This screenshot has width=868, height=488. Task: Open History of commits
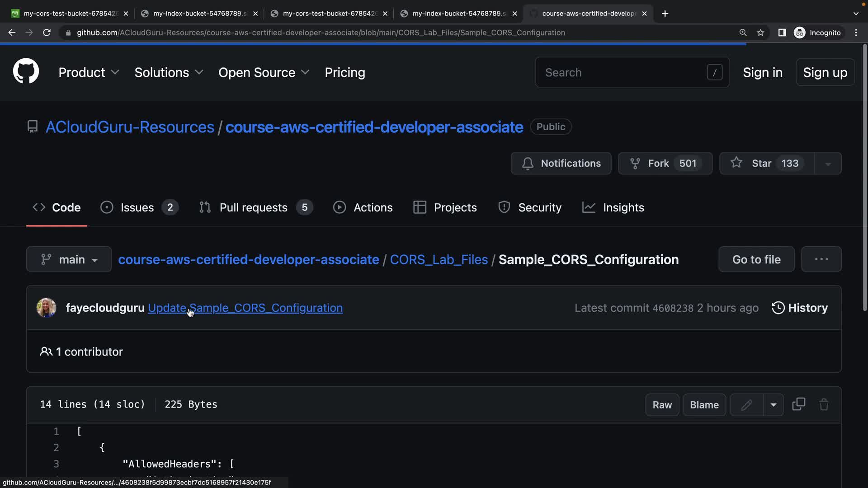[x=800, y=308]
